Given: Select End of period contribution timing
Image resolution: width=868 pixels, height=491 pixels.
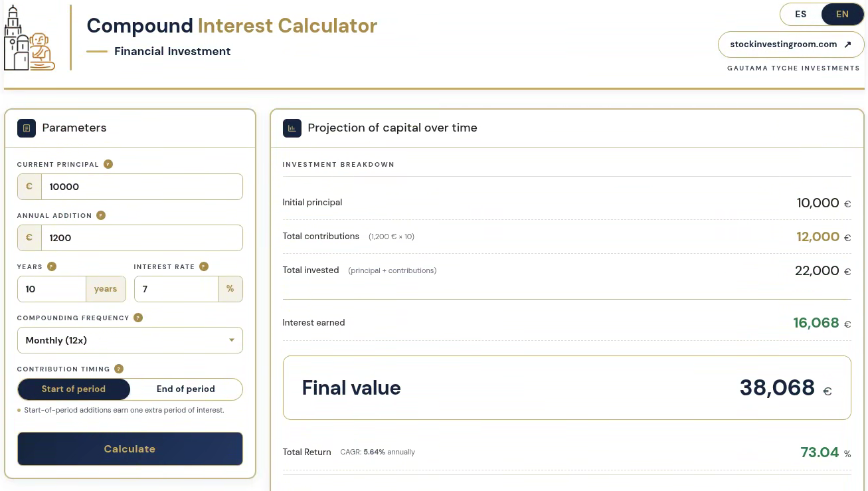Looking at the screenshot, I should [x=186, y=389].
